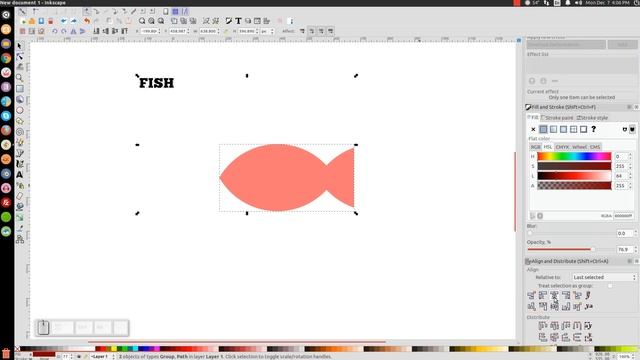Open Layer 1 dropdown in status bar
This screenshot has width=640, height=360.
[102, 357]
